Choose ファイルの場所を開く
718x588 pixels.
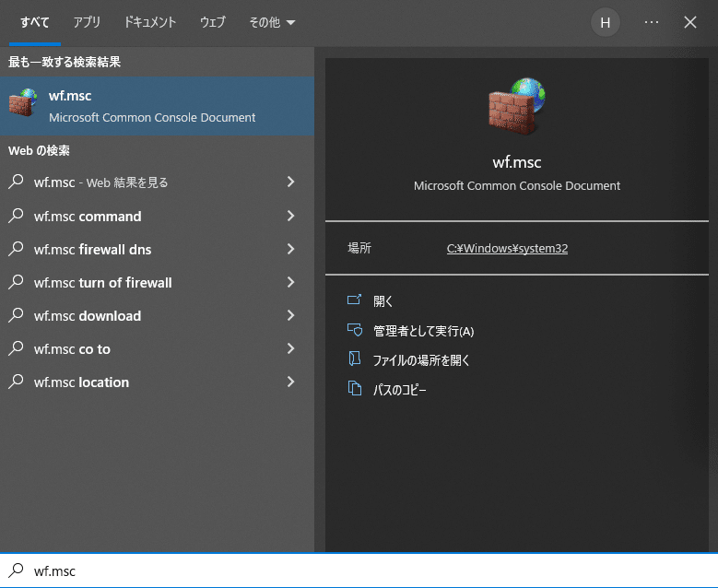421,360
